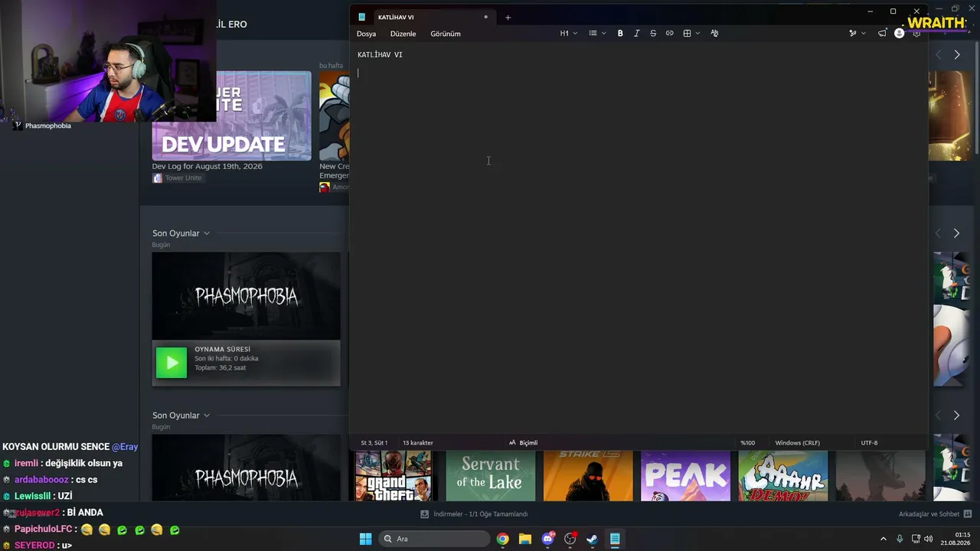This screenshot has width=980, height=551.
Task: Click Steam carousel next arrow at top
Action: coord(956,54)
